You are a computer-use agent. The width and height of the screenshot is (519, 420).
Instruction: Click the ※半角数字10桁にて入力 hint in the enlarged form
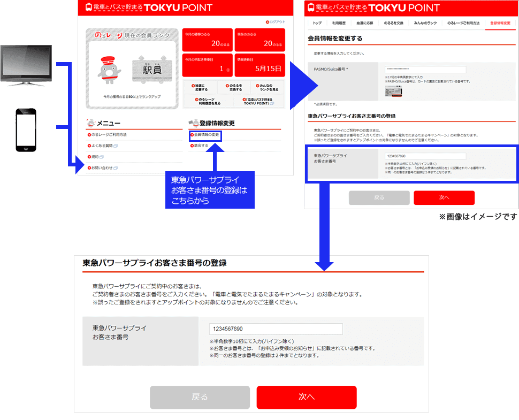coord(251,341)
